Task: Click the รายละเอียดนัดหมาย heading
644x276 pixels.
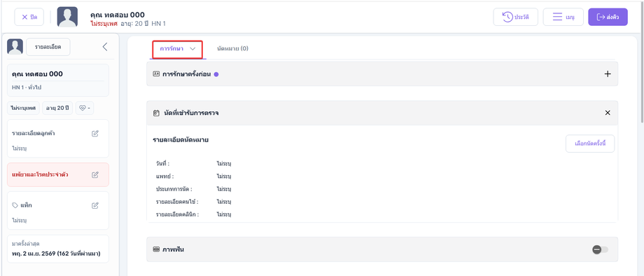Action: [x=181, y=140]
